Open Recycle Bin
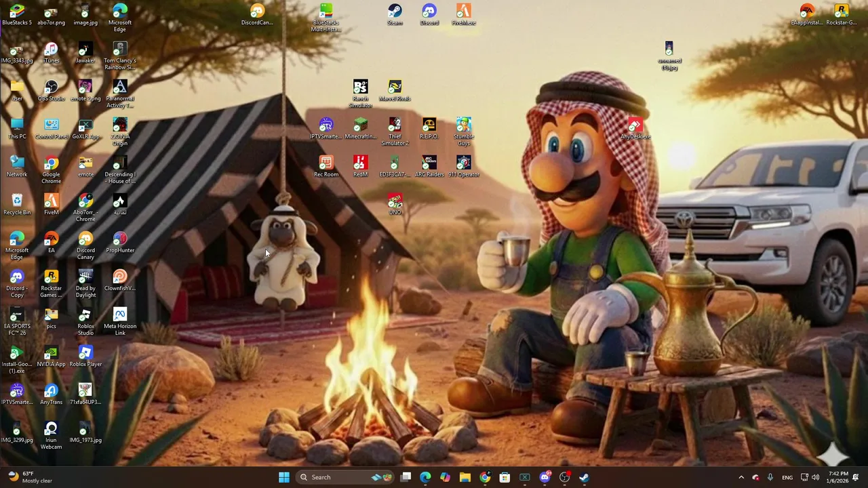Image resolution: width=868 pixels, height=488 pixels. 17,205
